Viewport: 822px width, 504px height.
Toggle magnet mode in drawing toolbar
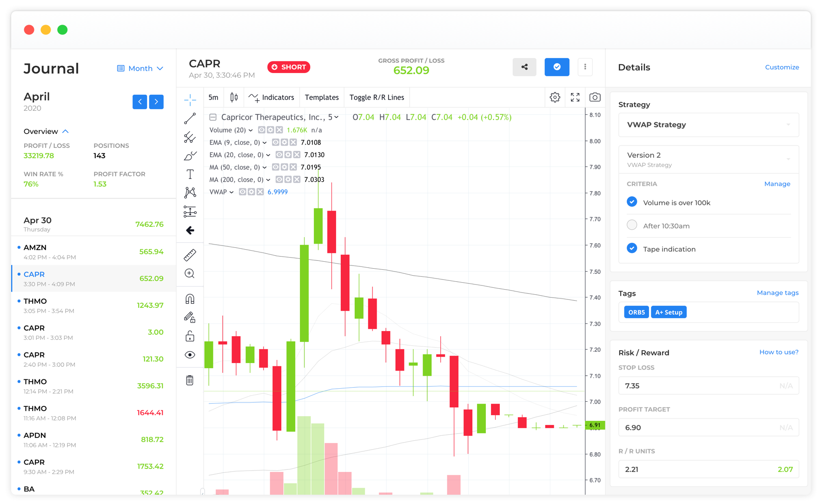click(190, 299)
